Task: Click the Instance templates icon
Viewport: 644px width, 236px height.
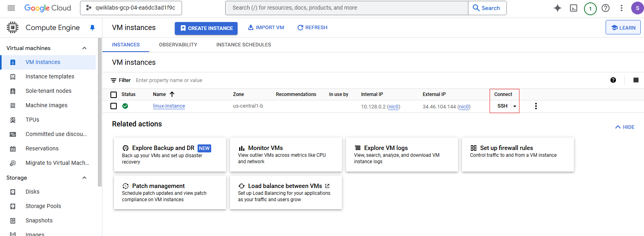Action: (x=13, y=77)
